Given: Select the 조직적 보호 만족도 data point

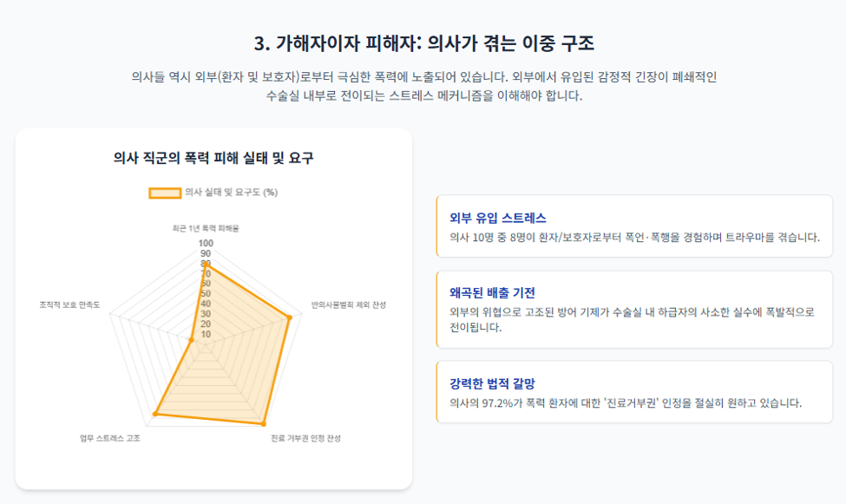Looking at the screenshot, I should [191, 340].
